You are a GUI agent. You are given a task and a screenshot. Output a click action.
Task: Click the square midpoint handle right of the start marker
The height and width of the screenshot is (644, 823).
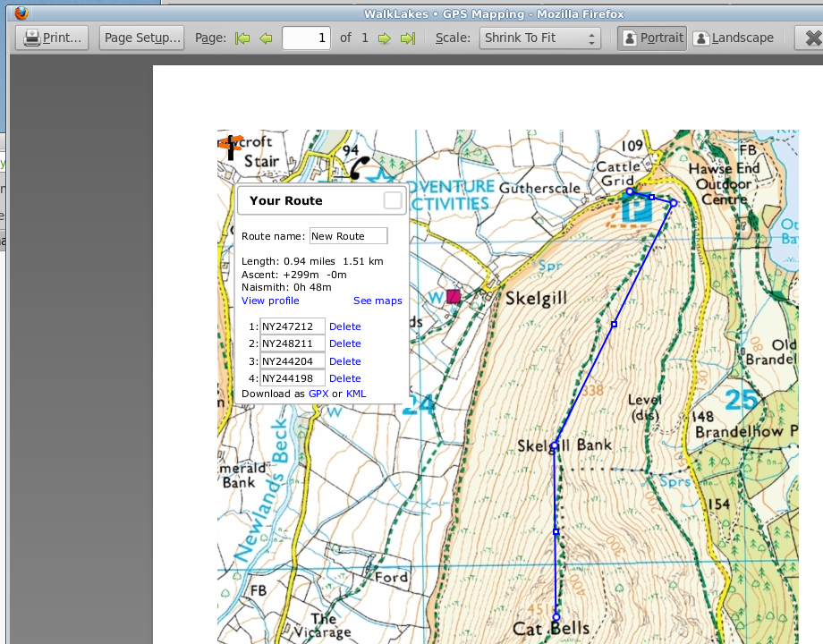click(651, 198)
